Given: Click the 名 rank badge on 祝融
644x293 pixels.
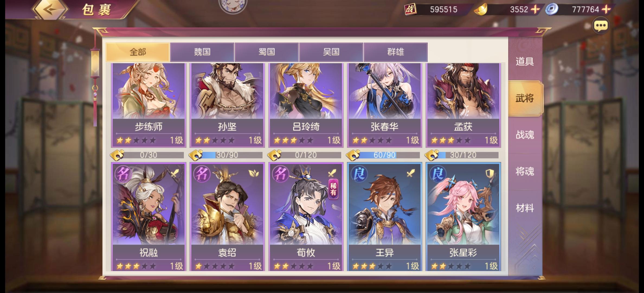Looking at the screenshot, I should (123, 174).
